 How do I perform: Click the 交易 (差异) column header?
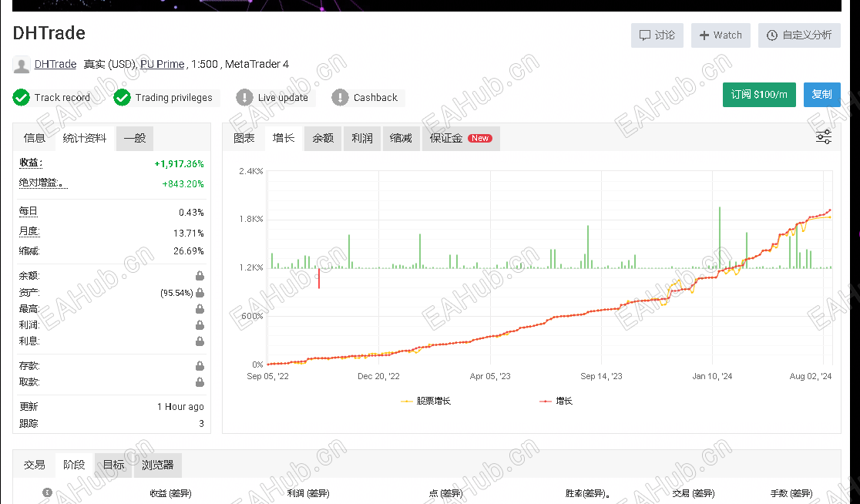[x=694, y=493]
